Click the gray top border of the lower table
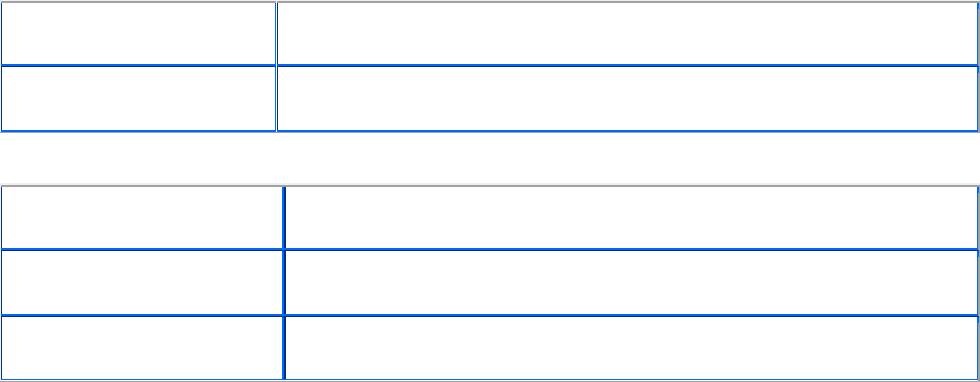980x382 pixels. pyautogui.click(x=490, y=186)
